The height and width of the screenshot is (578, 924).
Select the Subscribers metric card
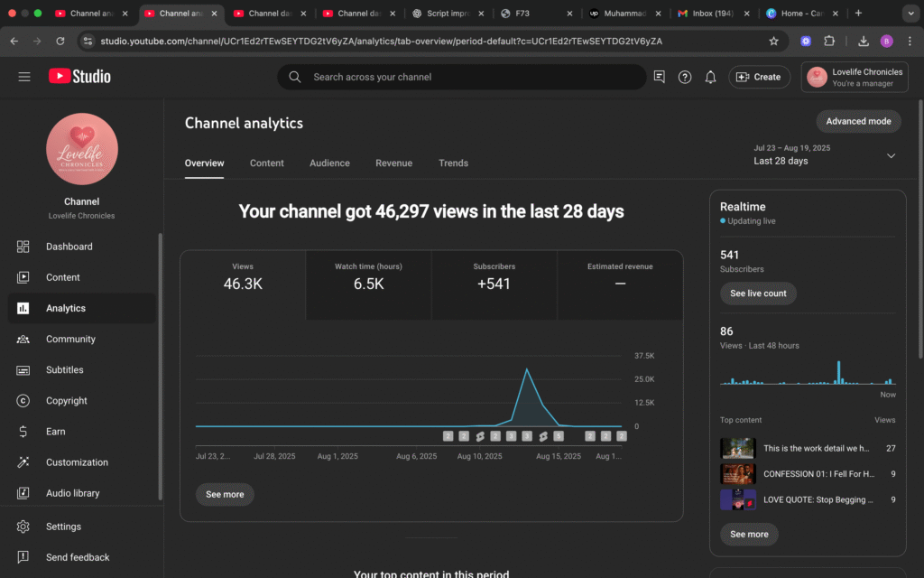494,284
